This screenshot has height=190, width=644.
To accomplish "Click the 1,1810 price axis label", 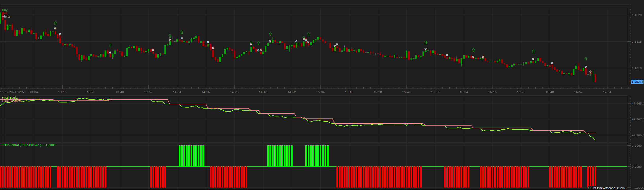I will (637, 68).
